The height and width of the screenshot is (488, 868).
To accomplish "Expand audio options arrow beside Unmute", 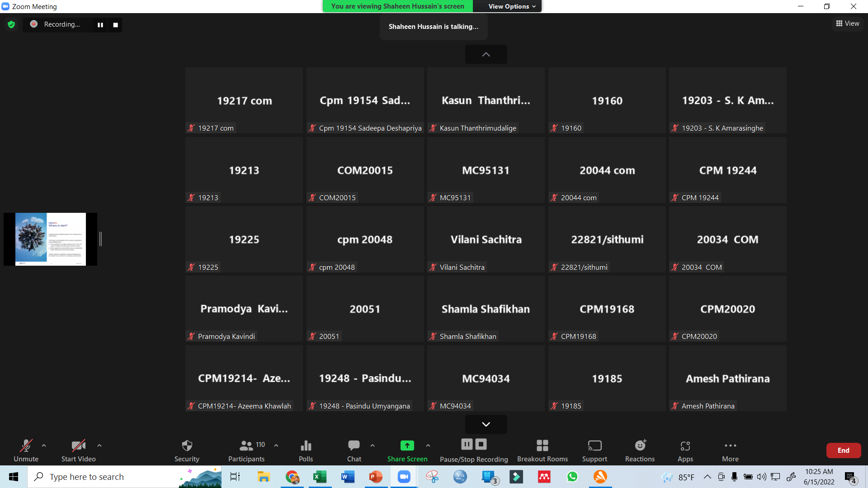I will 44,446.
